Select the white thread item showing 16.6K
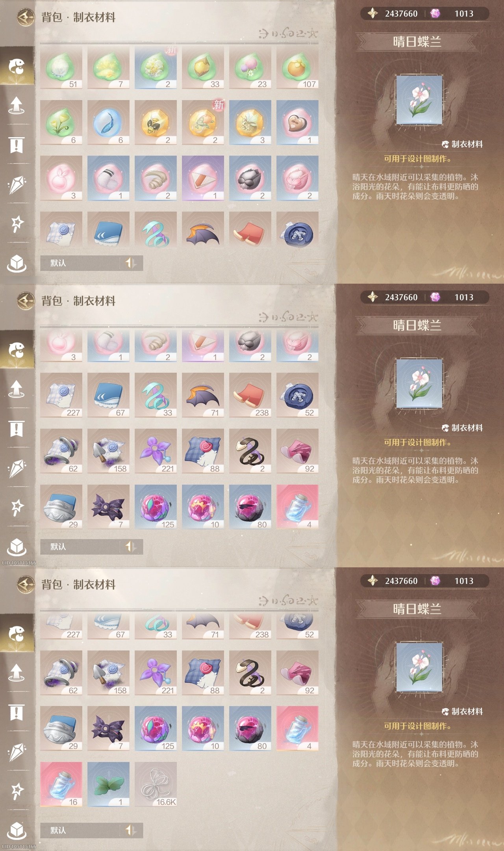 coord(156,784)
